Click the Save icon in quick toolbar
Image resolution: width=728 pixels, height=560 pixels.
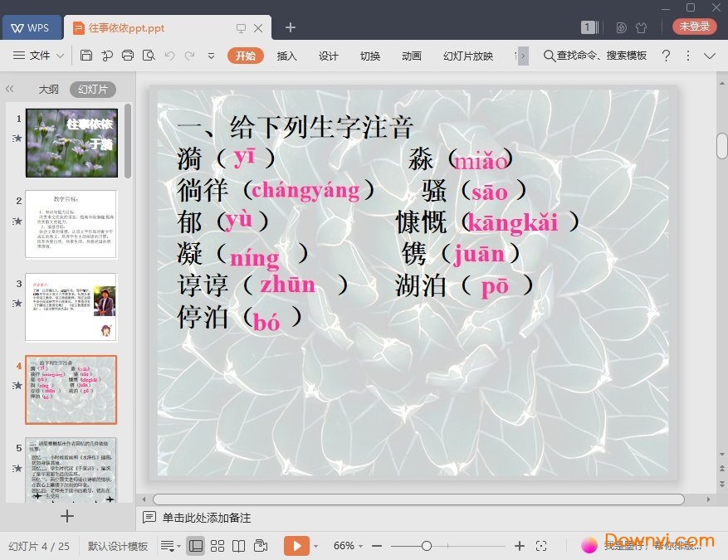click(x=86, y=56)
